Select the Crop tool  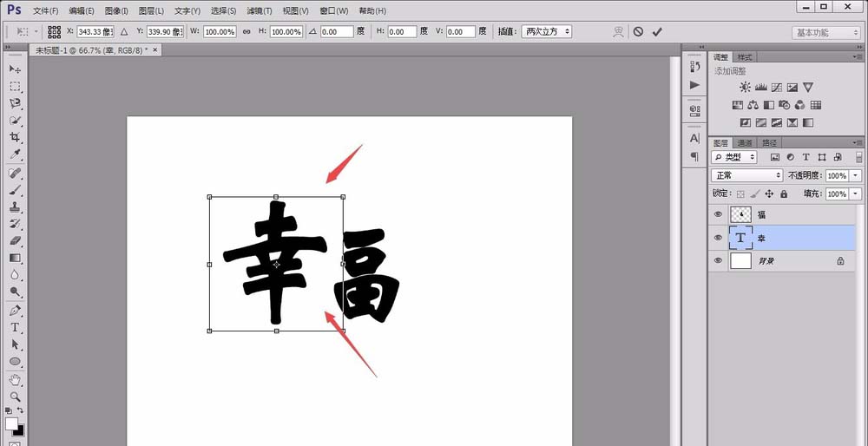coord(15,137)
